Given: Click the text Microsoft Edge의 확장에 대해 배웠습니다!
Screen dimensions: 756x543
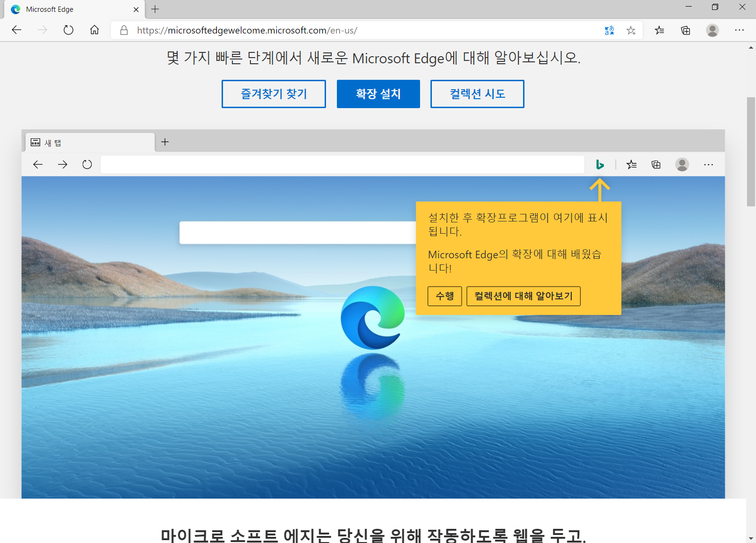Looking at the screenshot, I should pos(515,261).
